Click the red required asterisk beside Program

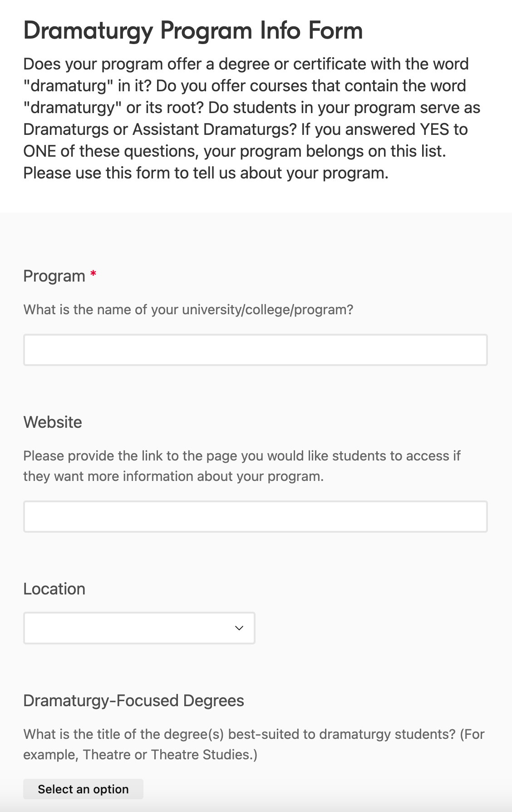point(93,274)
